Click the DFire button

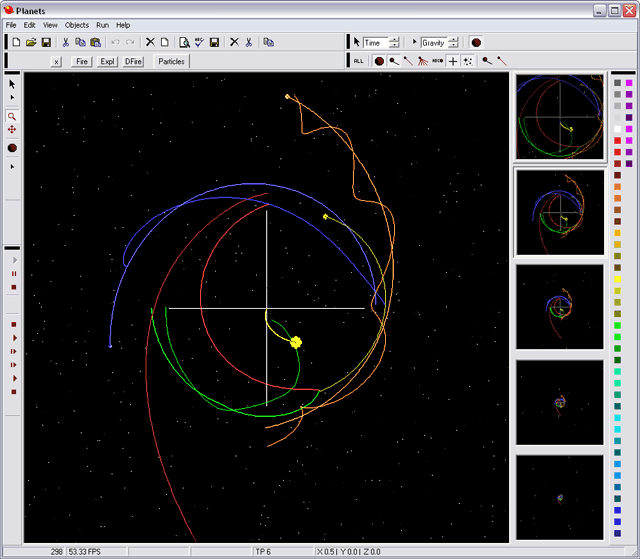[133, 62]
